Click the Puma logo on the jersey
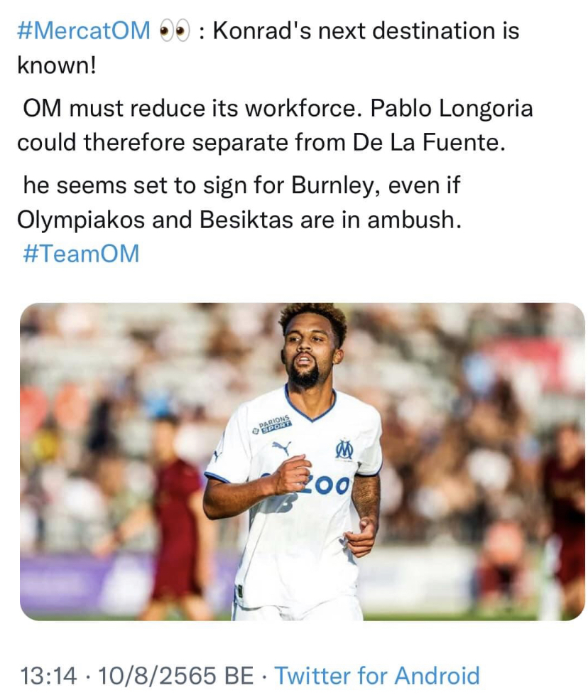The width and height of the screenshot is (588, 700). 281,447
